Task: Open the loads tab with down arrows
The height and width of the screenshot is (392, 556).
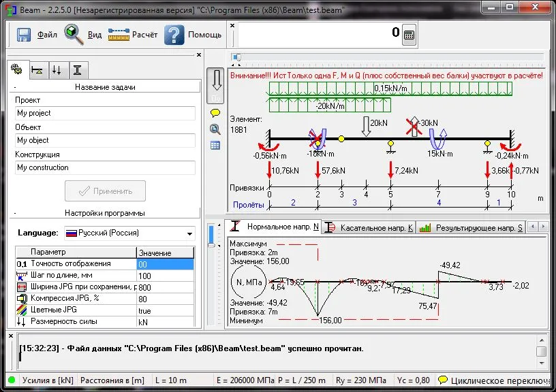Action: (x=57, y=69)
